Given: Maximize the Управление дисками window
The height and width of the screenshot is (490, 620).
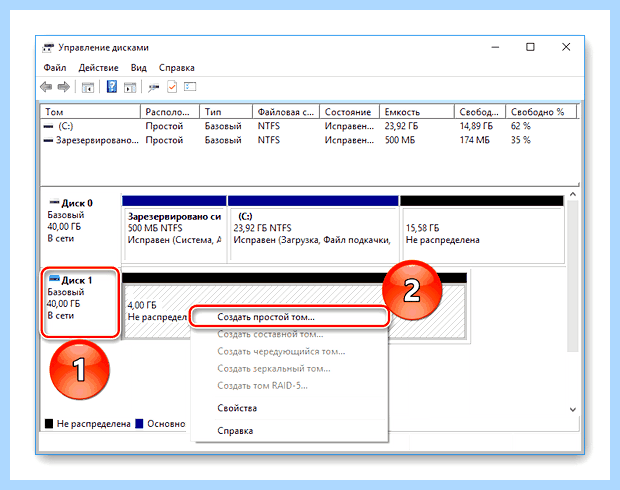Looking at the screenshot, I should 530,47.
